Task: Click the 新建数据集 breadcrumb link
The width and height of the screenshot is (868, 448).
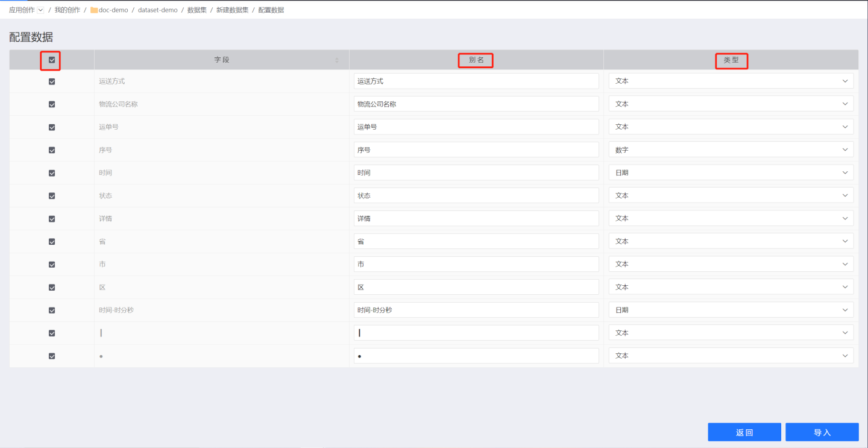Action: [232, 10]
